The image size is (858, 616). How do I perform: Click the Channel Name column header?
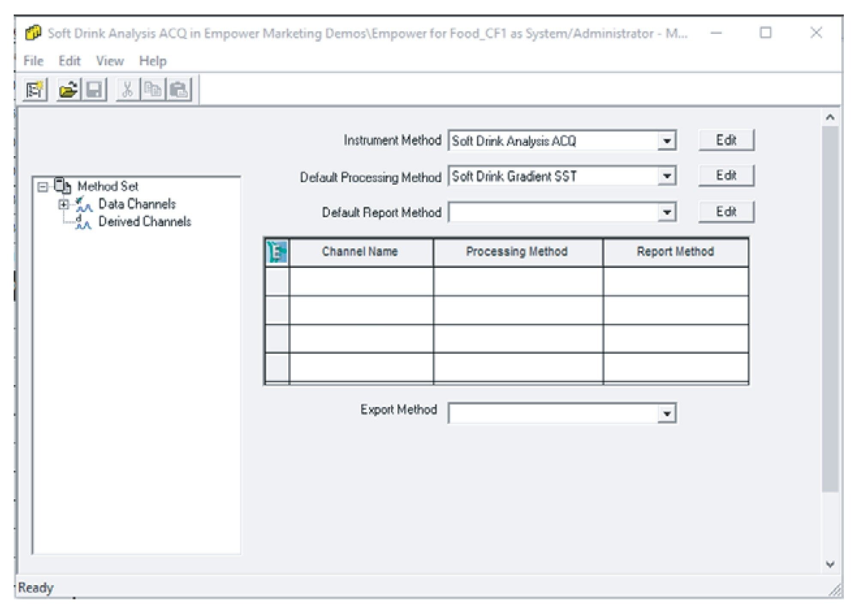coord(361,252)
